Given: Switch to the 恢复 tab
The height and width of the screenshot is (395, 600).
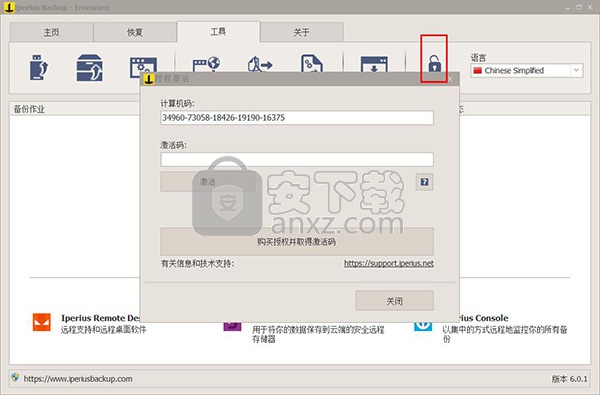Looking at the screenshot, I should click(x=135, y=32).
